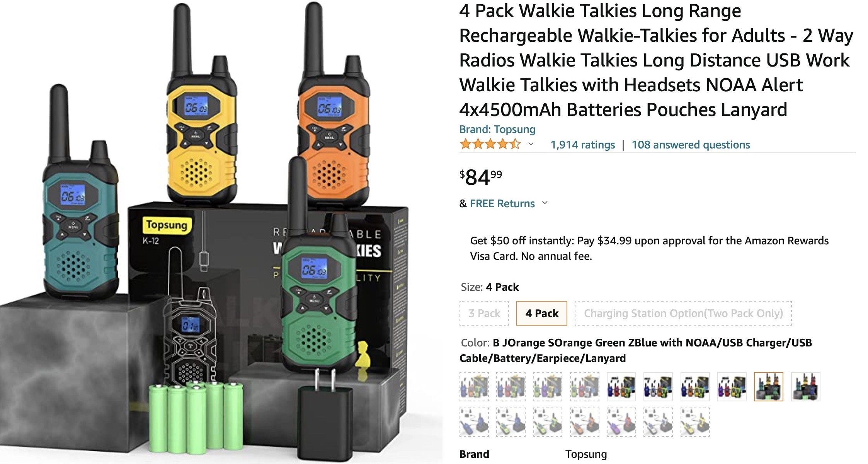Select the 4 Pack size option
Image resolution: width=868 pixels, height=464 pixels.
click(x=542, y=313)
